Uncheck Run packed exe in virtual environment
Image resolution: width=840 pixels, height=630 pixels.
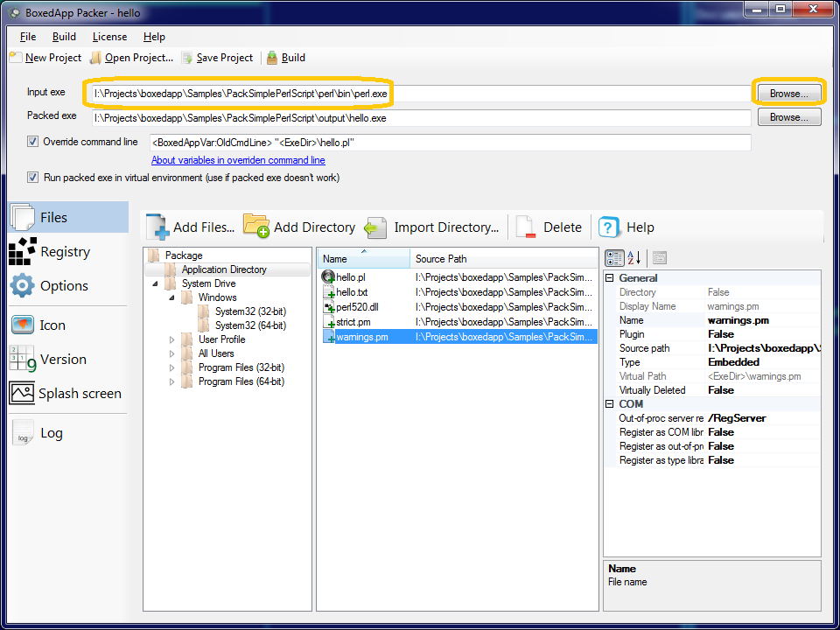pyautogui.click(x=33, y=178)
